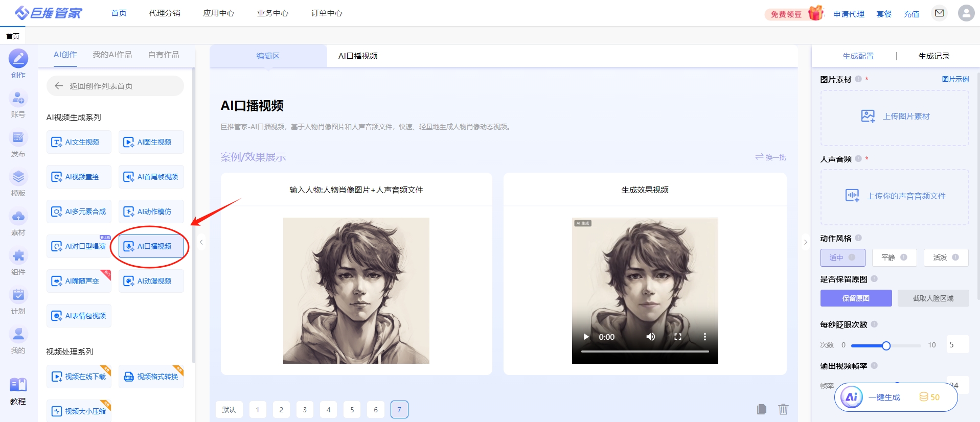The height and width of the screenshot is (422, 980).
Task: Upload audio via 上传你的声音音频文件 area
Action: (895, 197)
